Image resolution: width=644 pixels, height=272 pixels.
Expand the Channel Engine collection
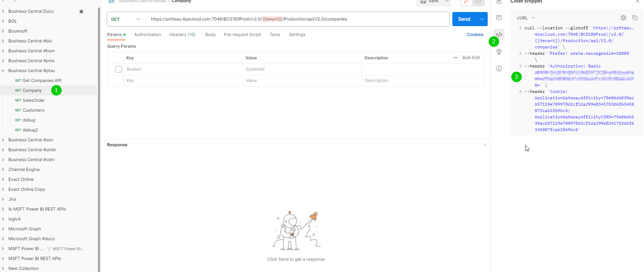[x=3, y=170]
